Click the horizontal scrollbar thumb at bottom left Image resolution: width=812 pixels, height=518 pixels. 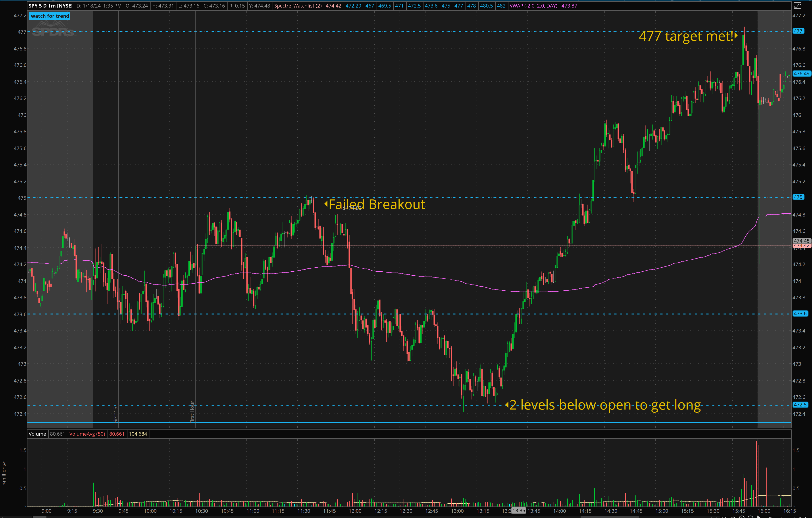coord(39,517)
